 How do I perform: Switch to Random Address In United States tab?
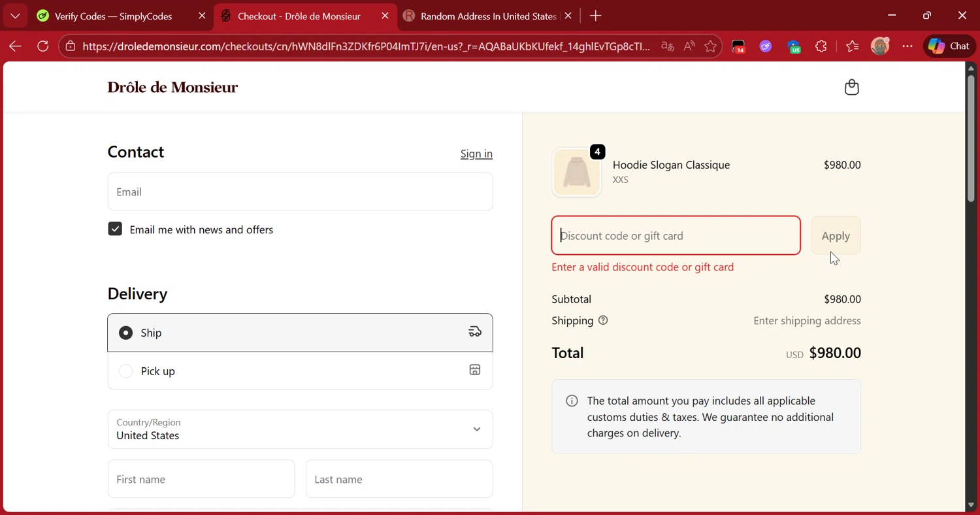[x=487, y=16]
